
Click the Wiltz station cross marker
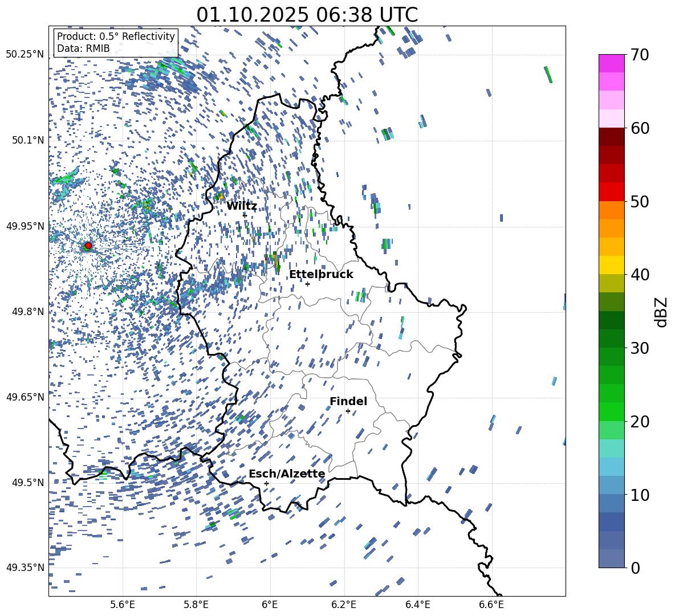tap(245, 215)
